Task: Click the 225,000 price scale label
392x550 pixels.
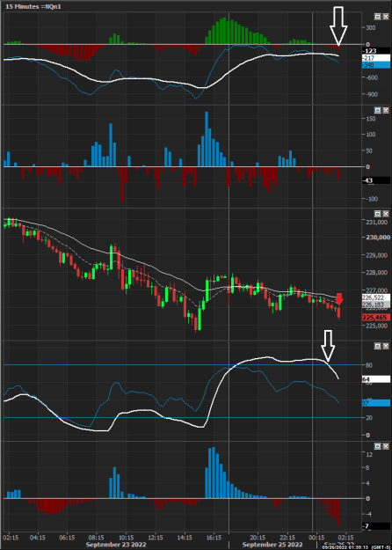Action: coord(376,326)
